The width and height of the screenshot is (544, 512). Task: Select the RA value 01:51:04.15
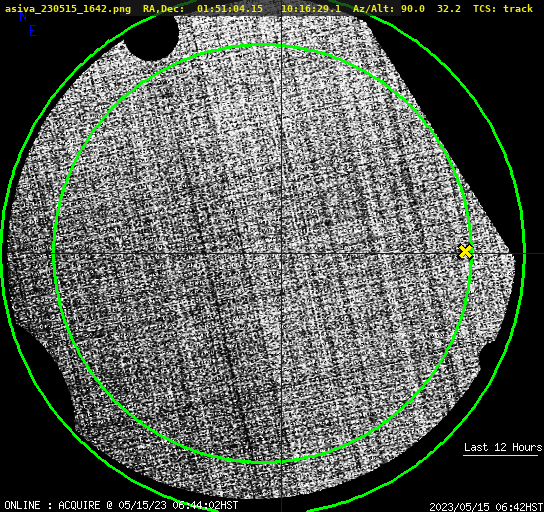coord(230,8)
